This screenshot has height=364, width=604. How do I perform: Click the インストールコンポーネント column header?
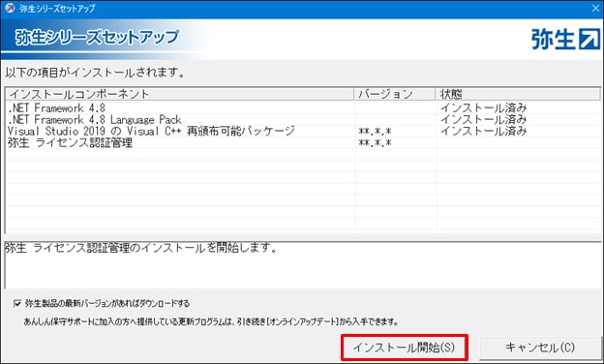click(179, 94)
